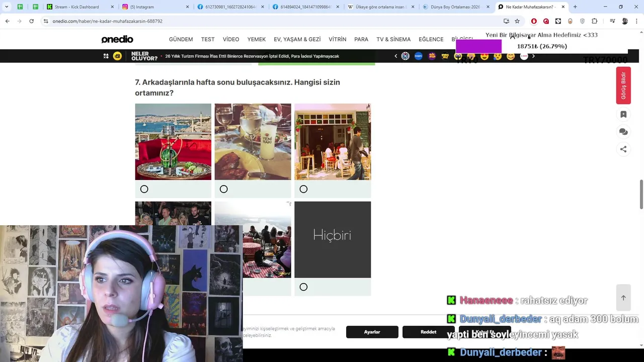Click the next arrow on ticker channel list
644x362 pixels.
tap(533, 56)
